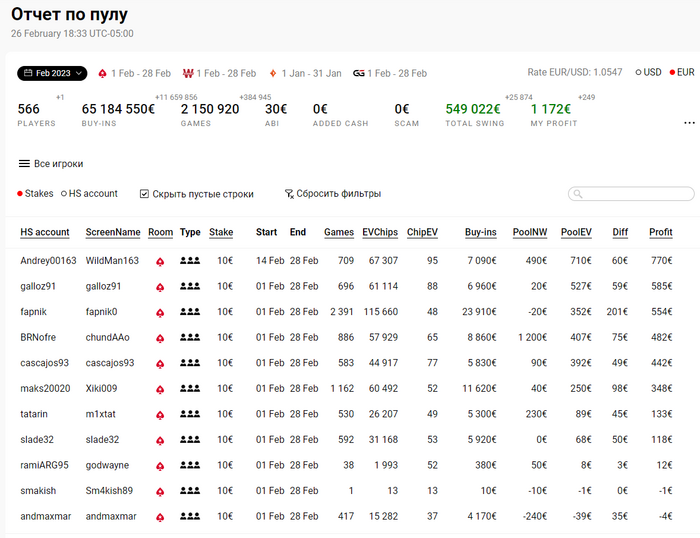Open the Все игроки hamburger menu
Screen dimensions: 700x538
(24, 164)
